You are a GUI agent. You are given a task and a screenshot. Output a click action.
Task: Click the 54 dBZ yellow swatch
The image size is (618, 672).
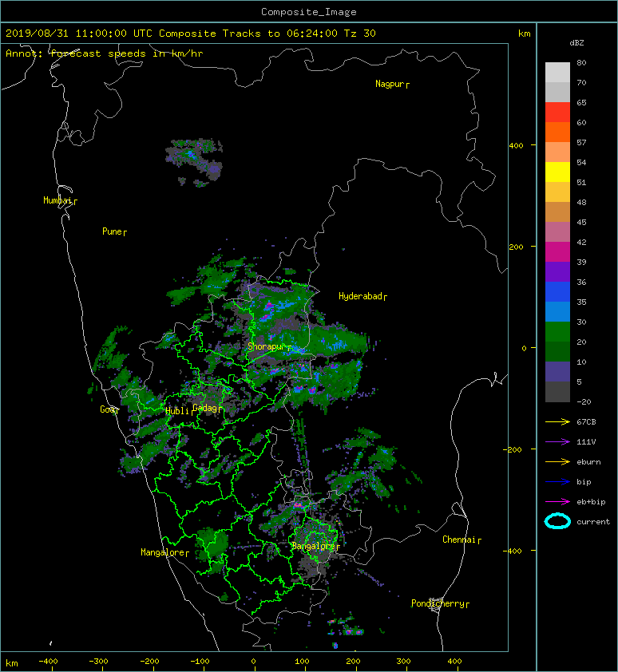[x=557, y=172]
